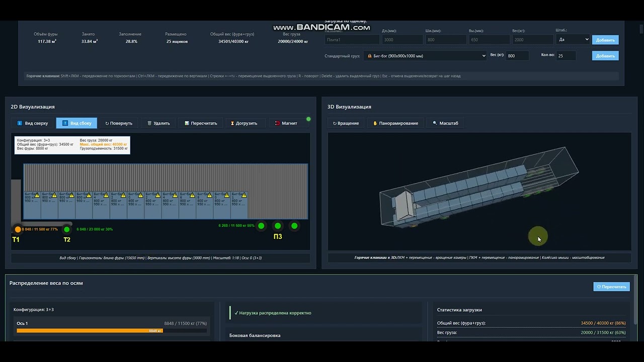Activate Масштаб zoom mode in 3D view
This screenshot has height=362, width=644.
pyautogui.click(x=445, y=123)
